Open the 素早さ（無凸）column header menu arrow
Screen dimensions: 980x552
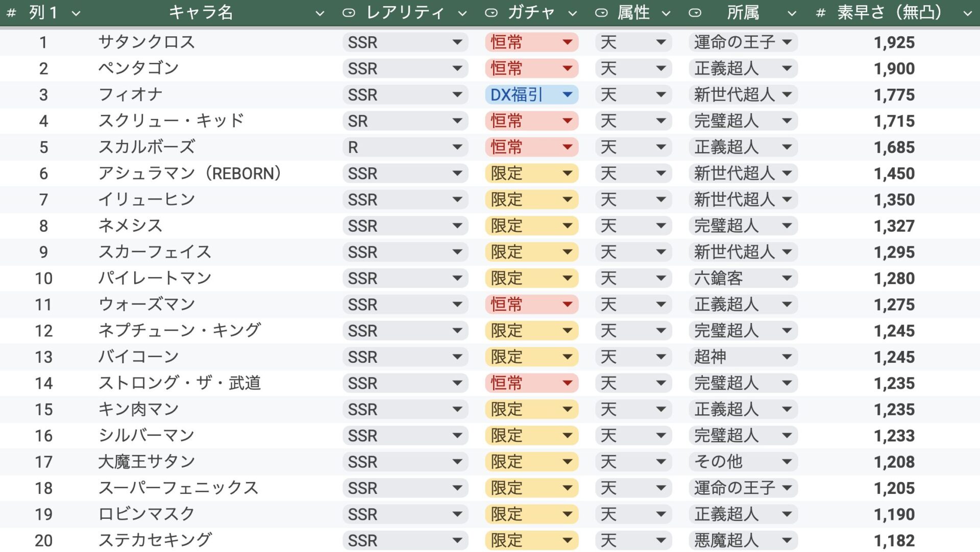967,14
